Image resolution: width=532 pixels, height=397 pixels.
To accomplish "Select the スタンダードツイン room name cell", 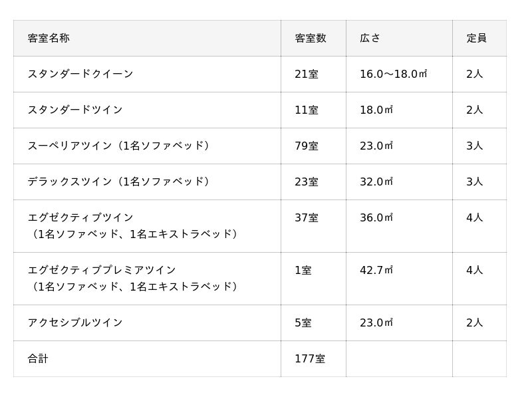I will (x=75, y=110).
